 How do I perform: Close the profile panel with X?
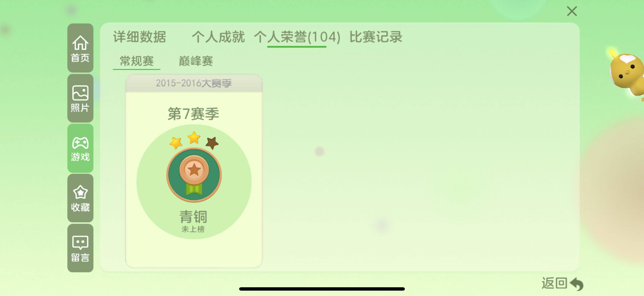coord(572,11)
